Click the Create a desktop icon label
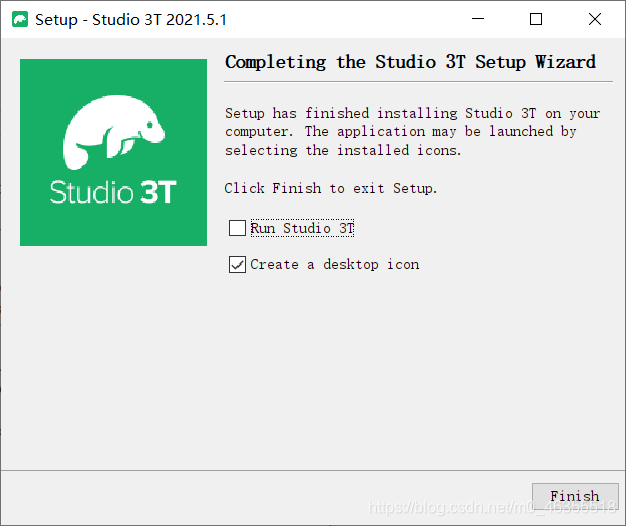 [335, 265]
